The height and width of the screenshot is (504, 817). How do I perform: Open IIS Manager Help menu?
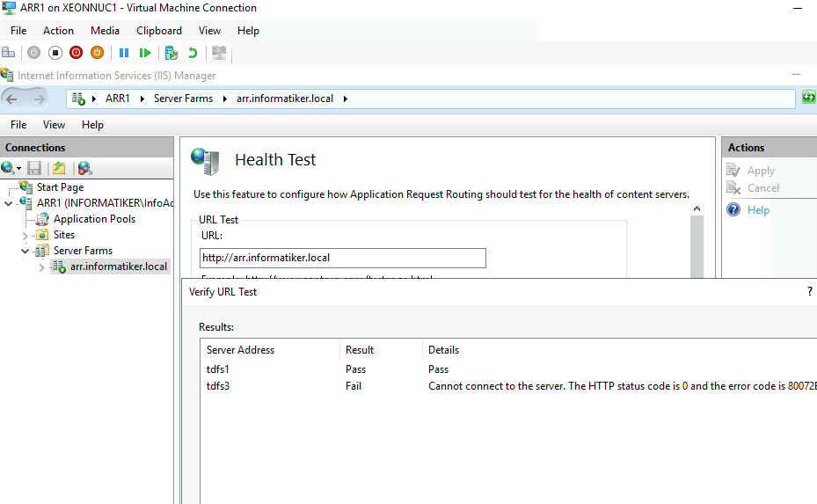click(x=92, y=125)
